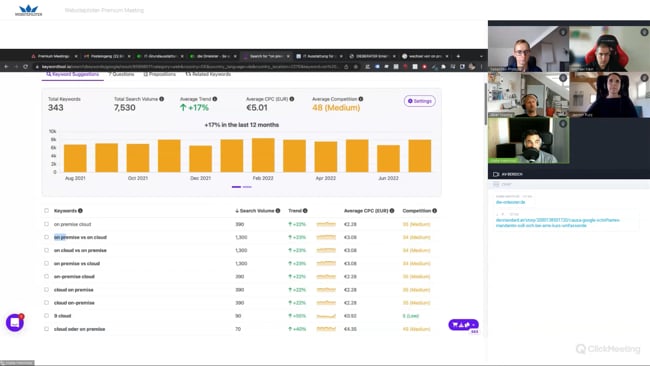The height and width of the screenshot is (366, 650).
Task: Go back using browser back arrow
Action: click(6, 66)
